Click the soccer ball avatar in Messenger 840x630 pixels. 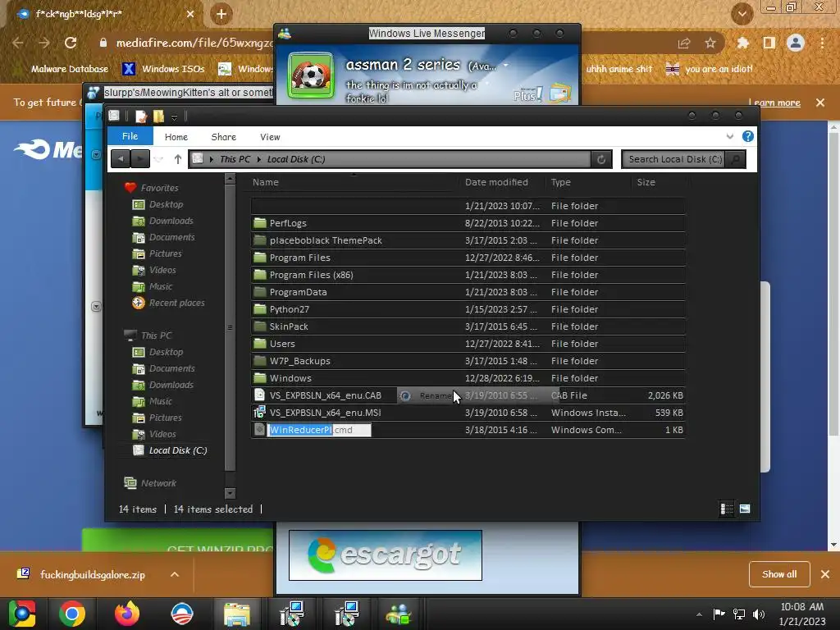[x=311, y=75]
